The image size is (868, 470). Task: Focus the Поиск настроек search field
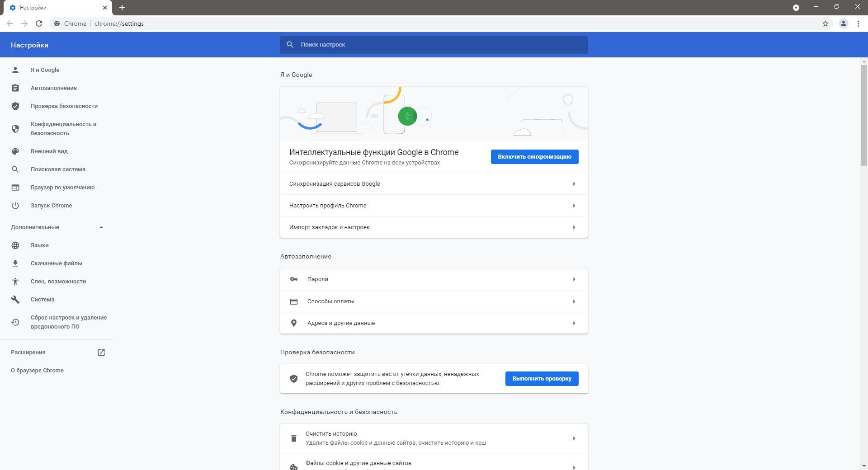tap(434, 45)
